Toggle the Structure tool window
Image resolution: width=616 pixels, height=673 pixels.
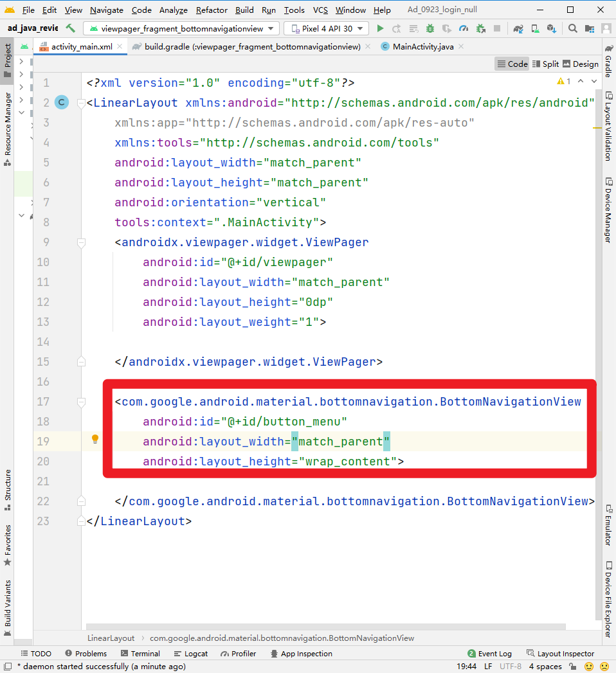click(x=7, y=490)
